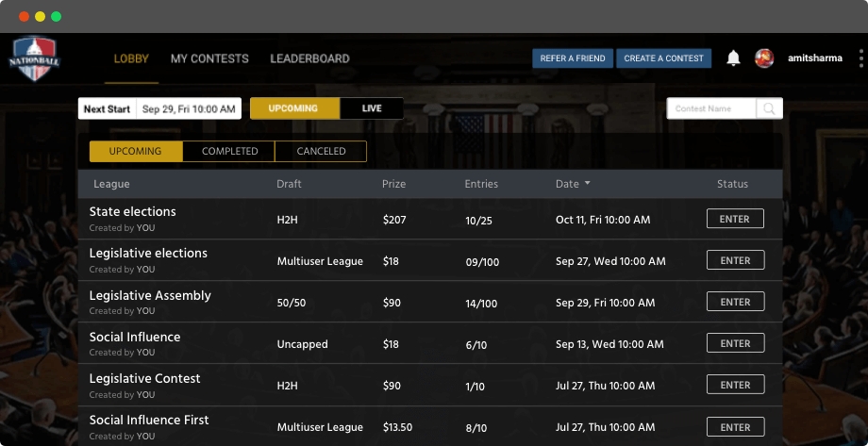The width and height of the screenshot is (868, 446).
Task: Go to My Contests tab
Action: coord(209,58)
